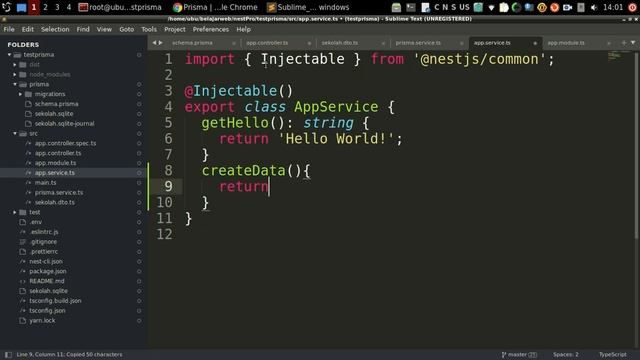Open the File menu
The width and height of the screenshot is (640, 360).
(9, 29)
